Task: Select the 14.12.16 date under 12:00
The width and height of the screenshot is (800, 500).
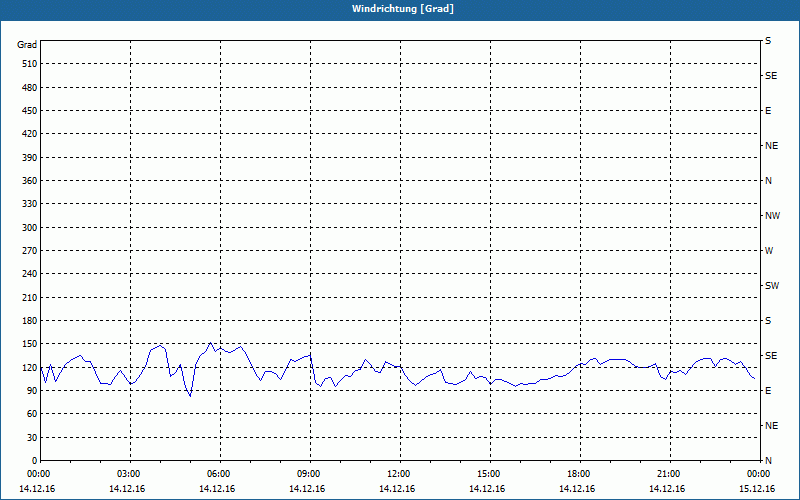Action: click(x=397, y=489)
